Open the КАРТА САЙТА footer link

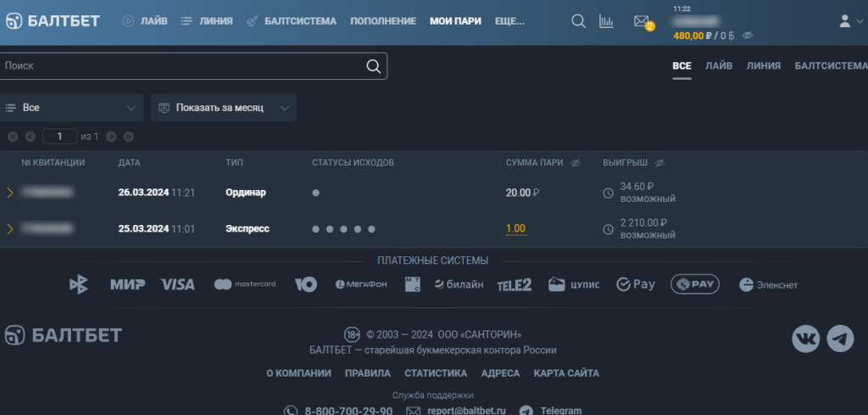pos(566,373)
